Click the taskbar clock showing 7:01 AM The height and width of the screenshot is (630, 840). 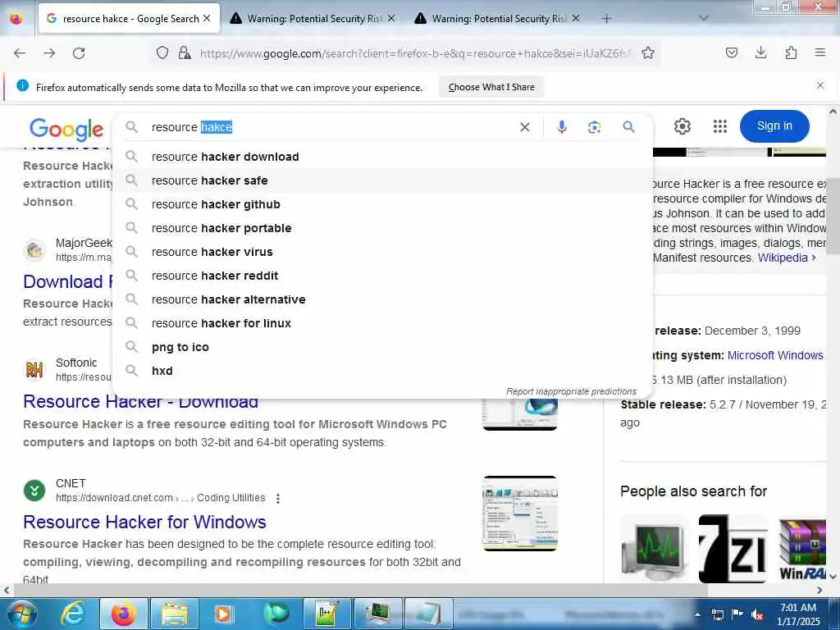(798, 614)
